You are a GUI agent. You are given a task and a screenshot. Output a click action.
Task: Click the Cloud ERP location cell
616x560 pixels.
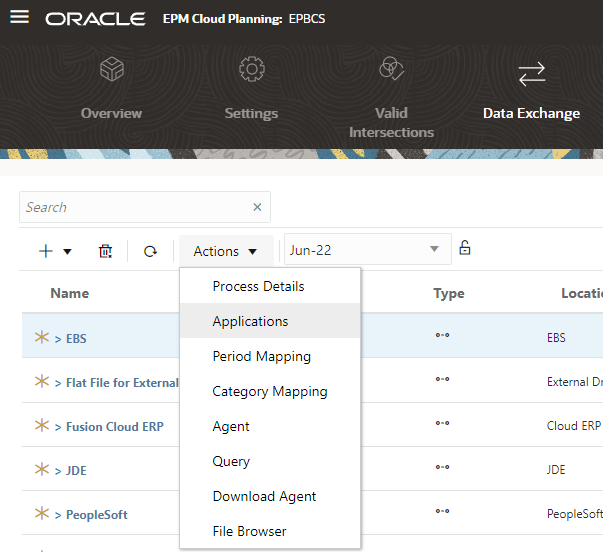coord(574,426)
